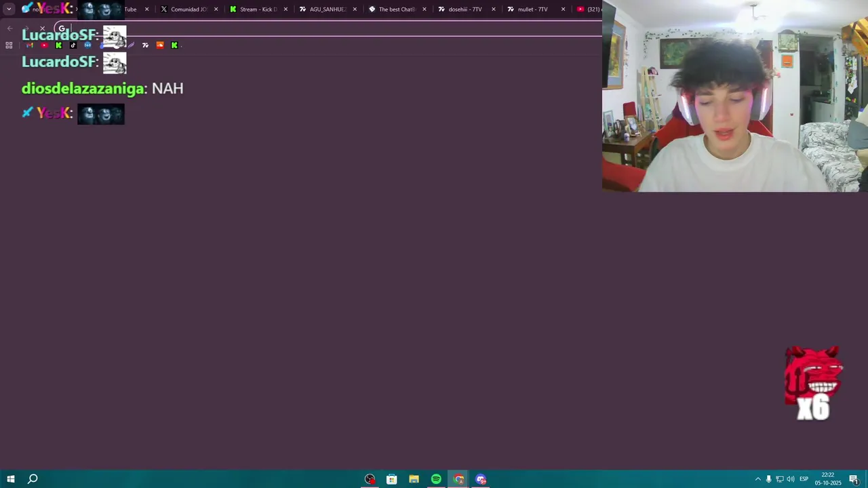Open the 7TV bookmark icon
The image size is (868, 488).
[145, 45]
